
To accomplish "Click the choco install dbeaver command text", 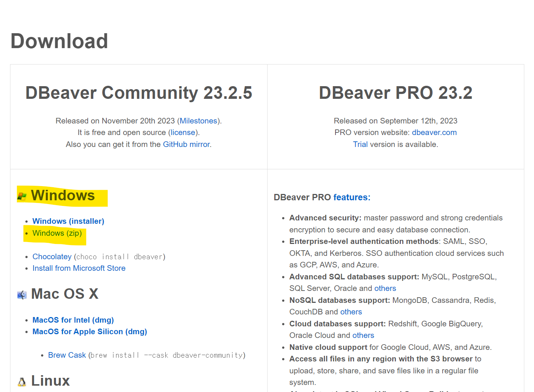I will coord(120,257).
